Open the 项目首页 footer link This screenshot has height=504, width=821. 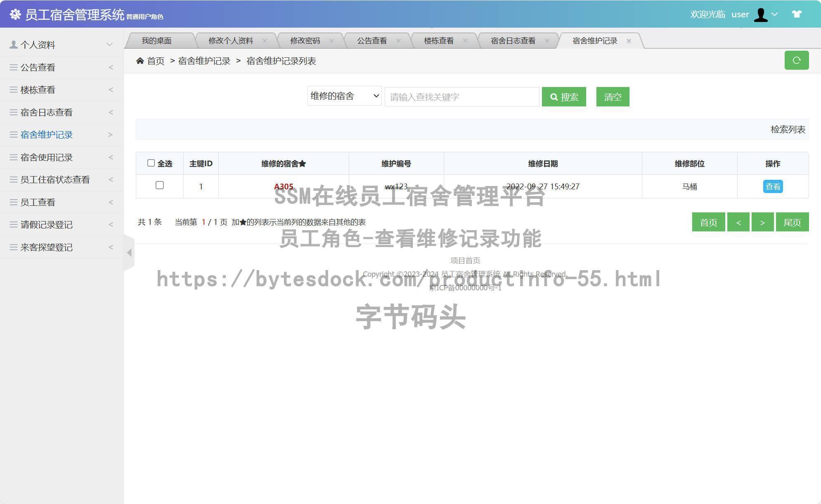[x=465, y=260]
